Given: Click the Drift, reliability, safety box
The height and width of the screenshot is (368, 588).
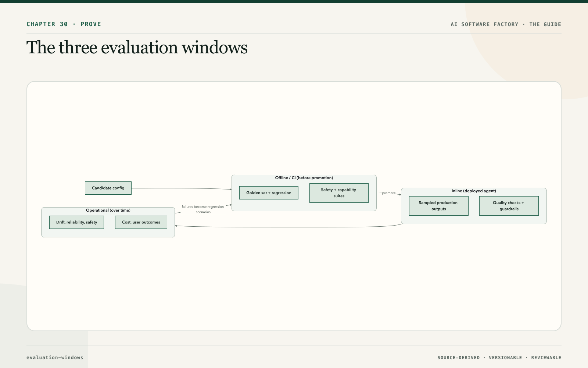Looking at the screenshot, I should tap(76, 222).
